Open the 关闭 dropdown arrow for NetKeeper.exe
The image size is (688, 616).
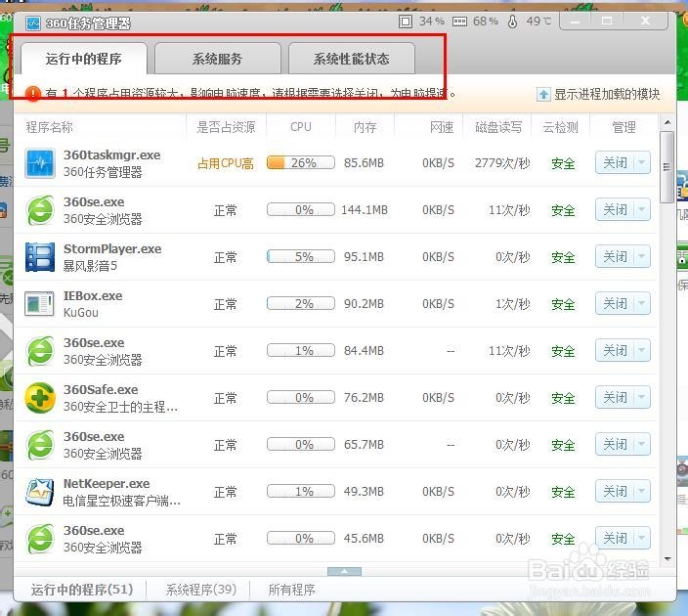point(642,491)
